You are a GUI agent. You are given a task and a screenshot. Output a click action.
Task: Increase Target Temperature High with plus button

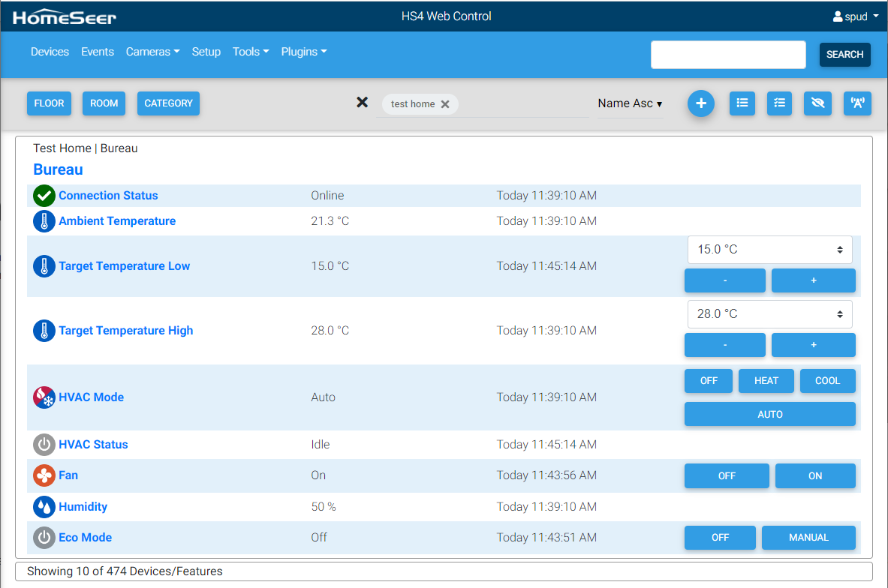click(813, 345)
